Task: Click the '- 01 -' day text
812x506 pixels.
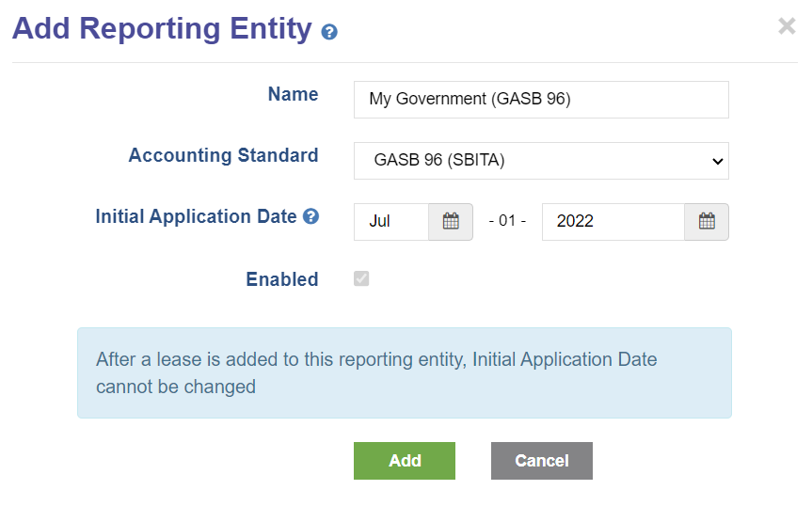Action: click(507, 221)
